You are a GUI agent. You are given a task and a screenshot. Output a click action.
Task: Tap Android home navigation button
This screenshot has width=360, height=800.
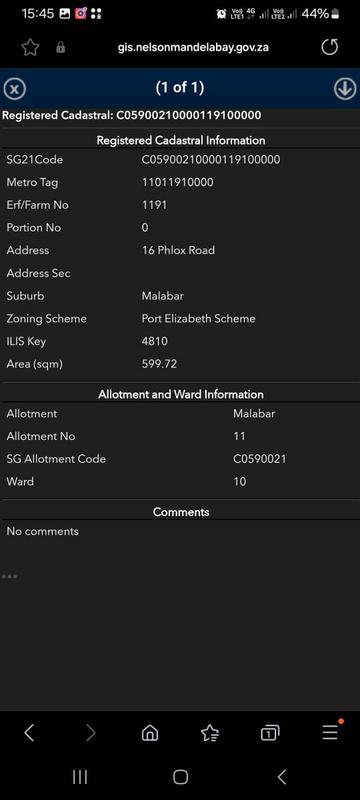pyautogui.click(x=180, y=777)
